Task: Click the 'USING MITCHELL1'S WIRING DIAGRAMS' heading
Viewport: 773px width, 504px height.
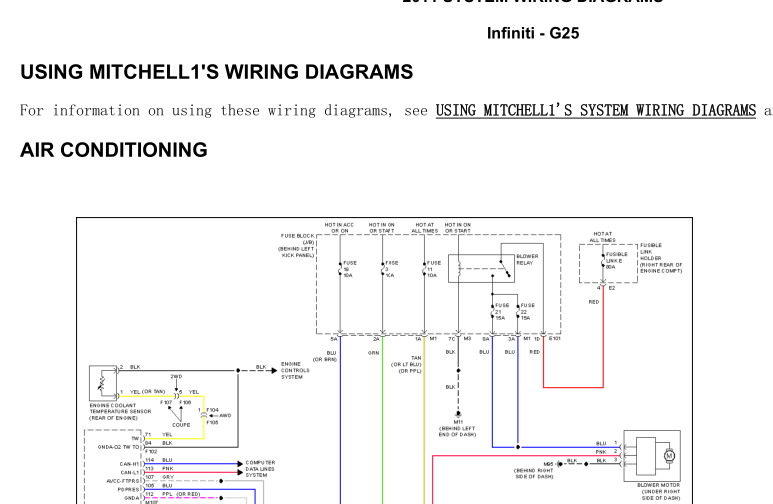Action: point(216,72)
